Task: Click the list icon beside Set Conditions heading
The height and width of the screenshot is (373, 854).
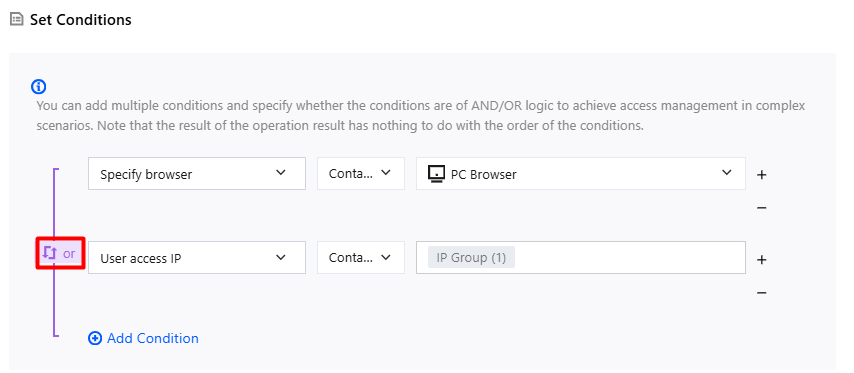Action: click(x=17, y=20)
